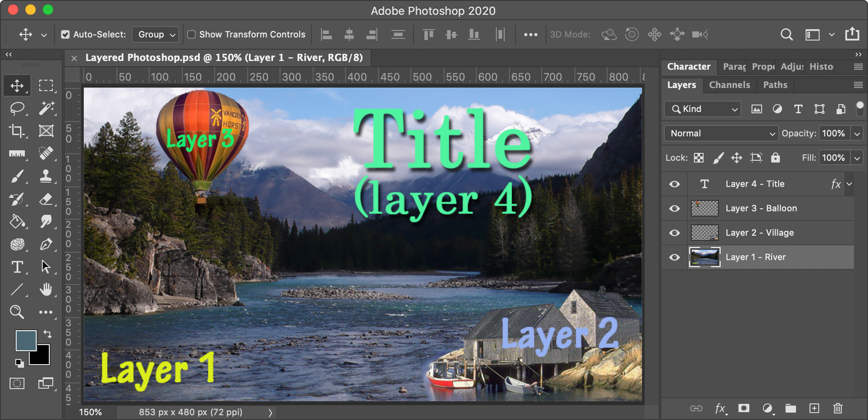Switch to the Paths tab
The image size is (868, 420).
click(x=775, y=85)
